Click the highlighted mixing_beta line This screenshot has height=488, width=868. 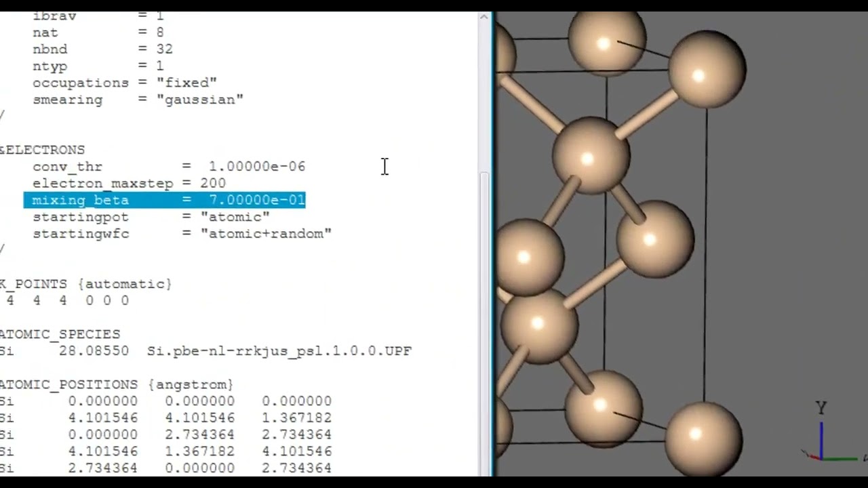(165, 200)
